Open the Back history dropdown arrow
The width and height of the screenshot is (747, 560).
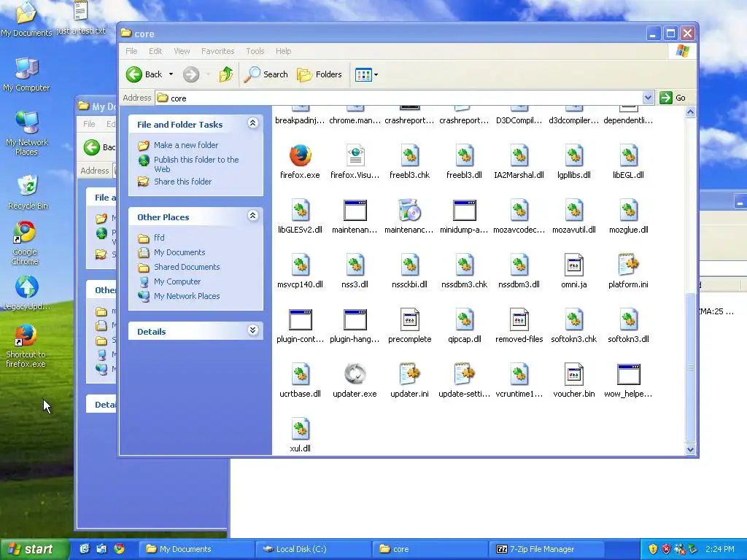point(171,74)
